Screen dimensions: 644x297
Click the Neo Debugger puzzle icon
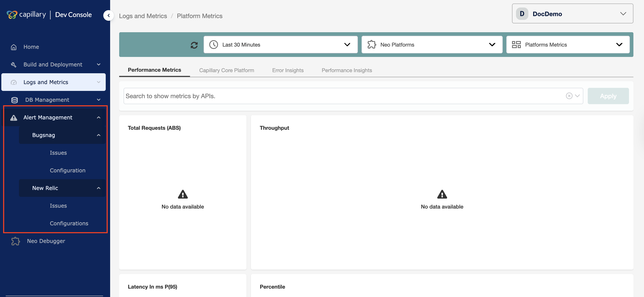point(15,241)
